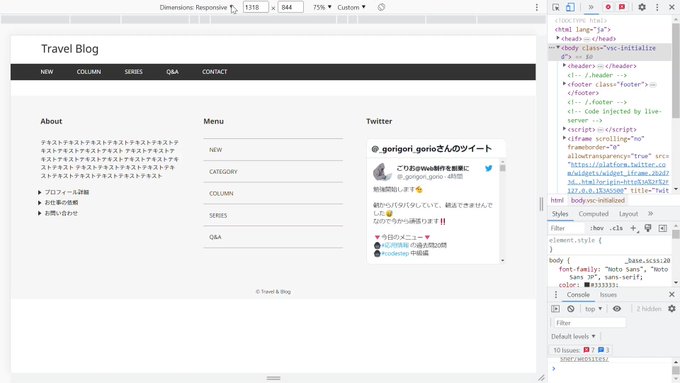680x383 pixels.
Task: Select the html breadcrumb
Action: click(x=557, y=200)
